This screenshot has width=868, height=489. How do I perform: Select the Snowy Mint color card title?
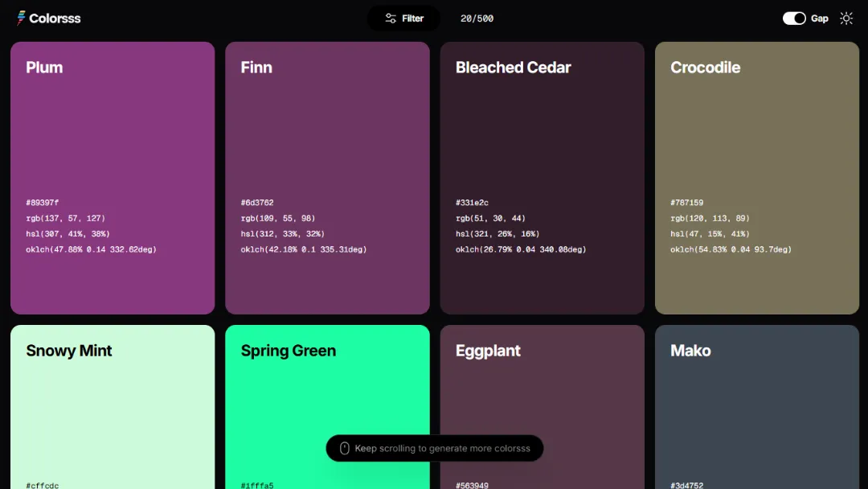(x=68, y=351)
